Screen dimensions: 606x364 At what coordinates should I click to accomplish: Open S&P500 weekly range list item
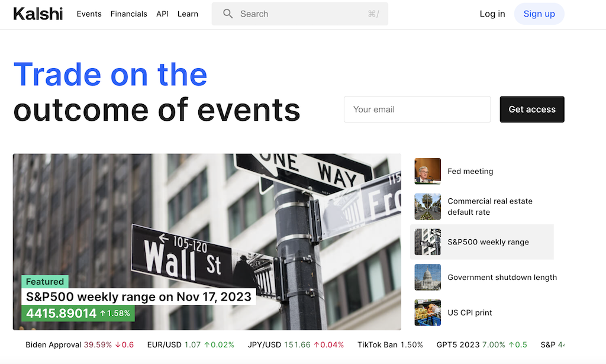(x=482, y=242)
